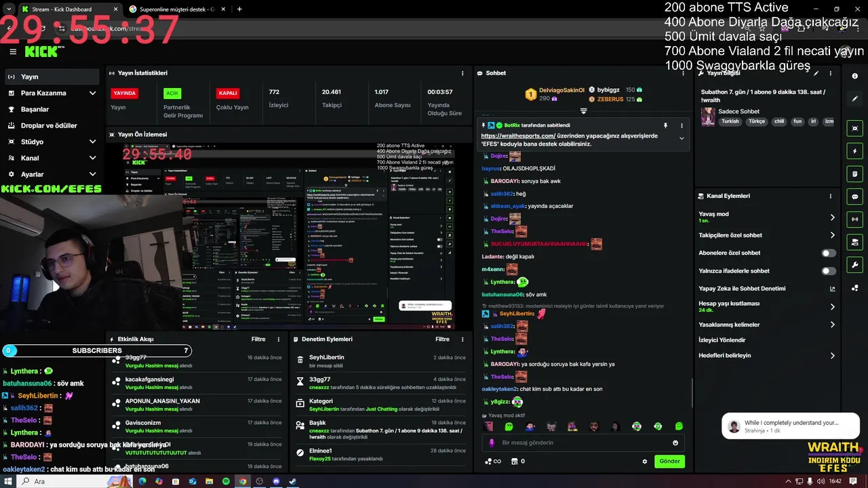Open the Yapay Zeka ile Sohbet Denetimi external link
This screenshot has width=868, height=488.
click(833, 289)
